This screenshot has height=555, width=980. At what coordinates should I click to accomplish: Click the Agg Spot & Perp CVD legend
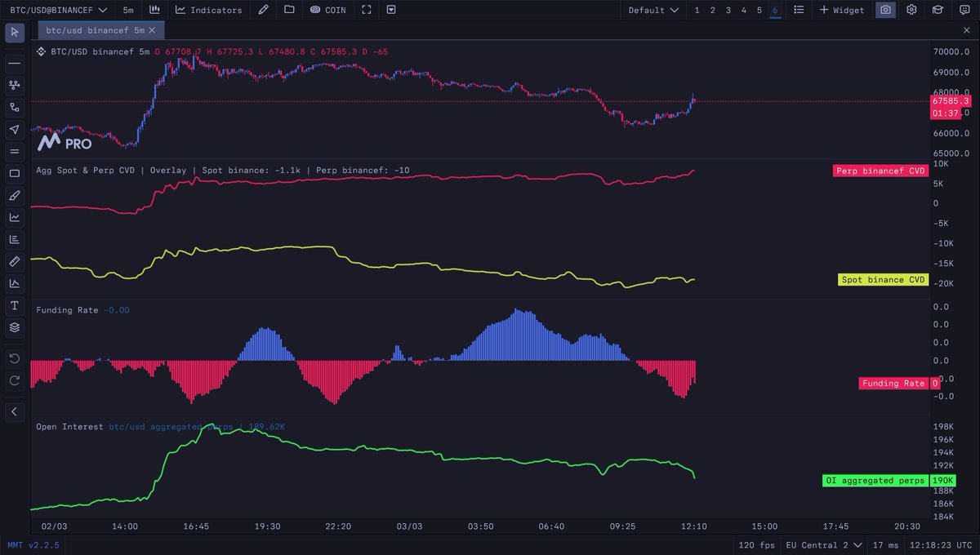(x=223, y=171)
